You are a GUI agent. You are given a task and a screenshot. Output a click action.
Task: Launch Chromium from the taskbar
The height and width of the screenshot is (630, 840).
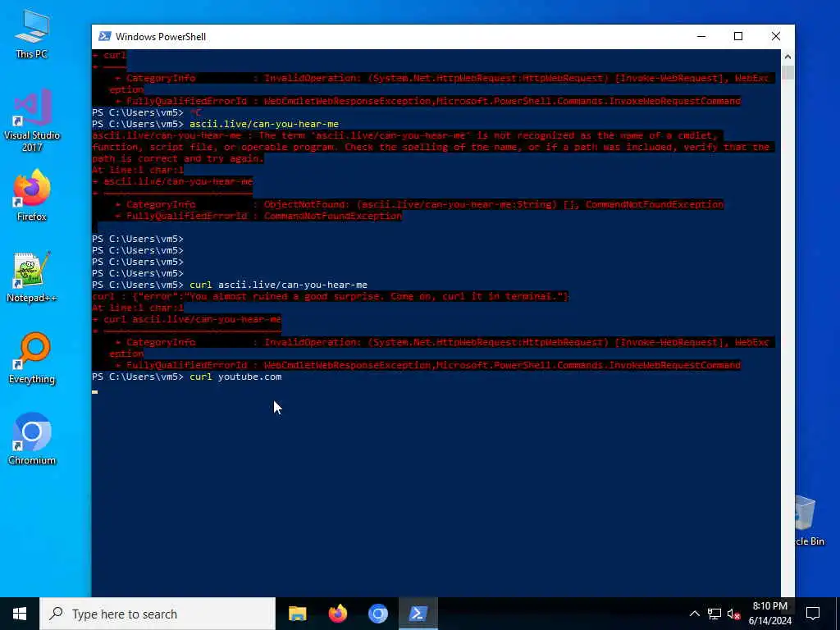click(377, 614)
